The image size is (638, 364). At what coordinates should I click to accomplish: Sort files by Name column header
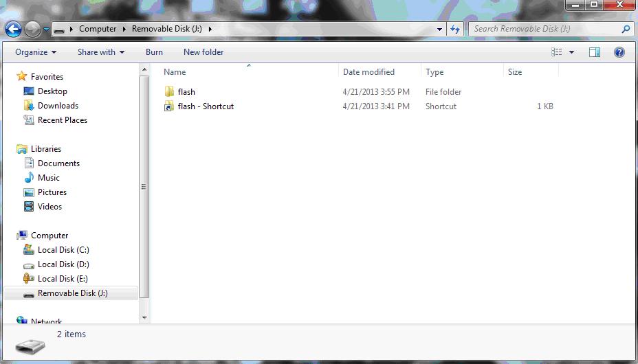click(x=175, y=72)
